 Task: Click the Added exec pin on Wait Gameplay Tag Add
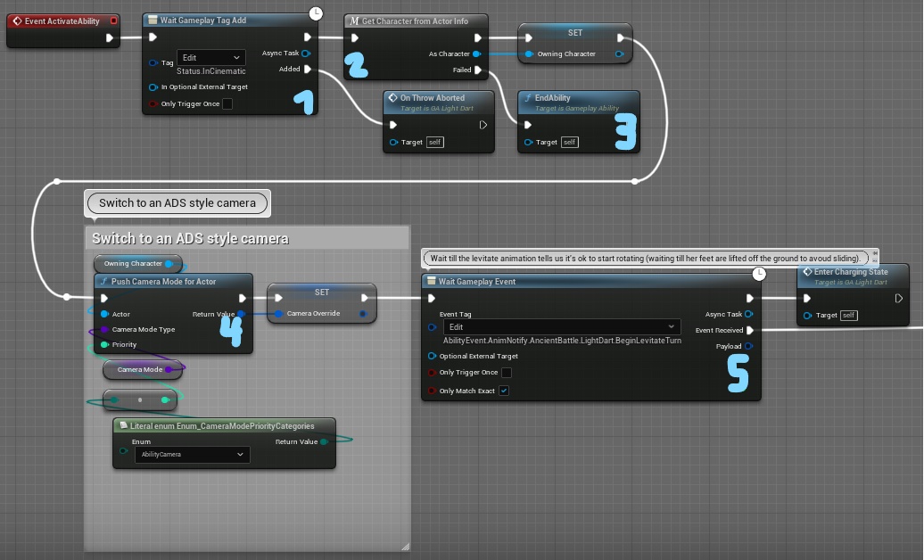point(307,69)
